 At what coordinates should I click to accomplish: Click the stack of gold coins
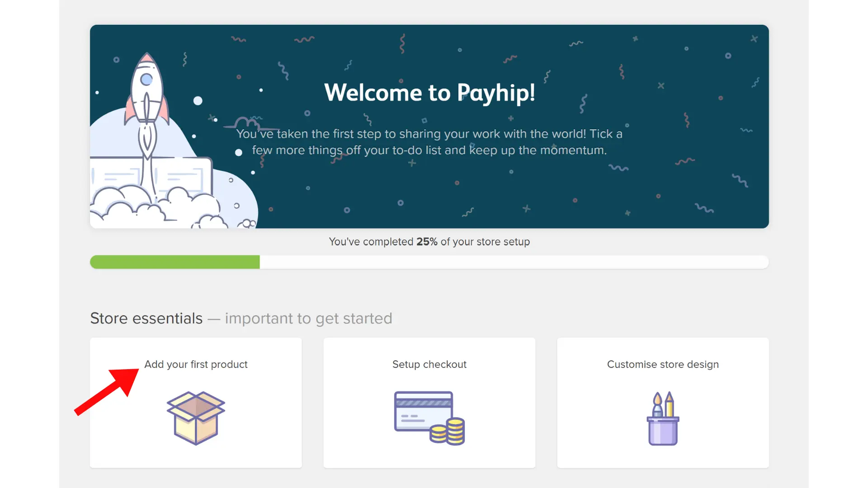tap(448, 432)
